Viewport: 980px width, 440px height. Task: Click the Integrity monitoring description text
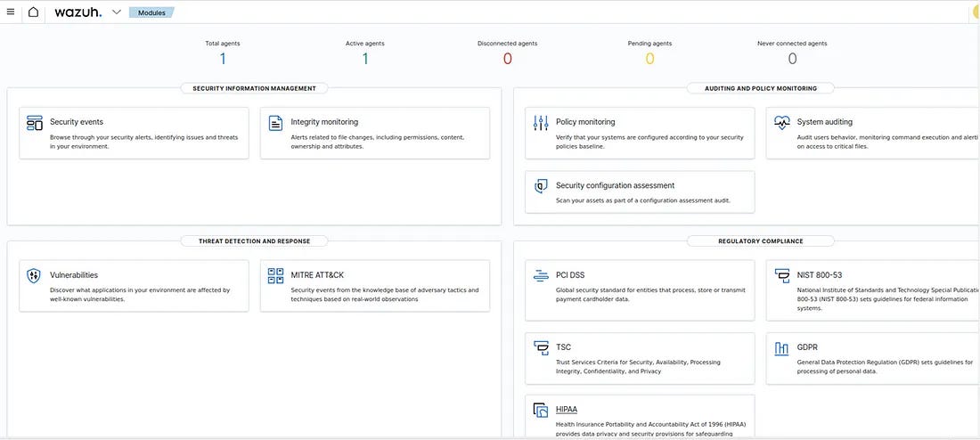378,142
